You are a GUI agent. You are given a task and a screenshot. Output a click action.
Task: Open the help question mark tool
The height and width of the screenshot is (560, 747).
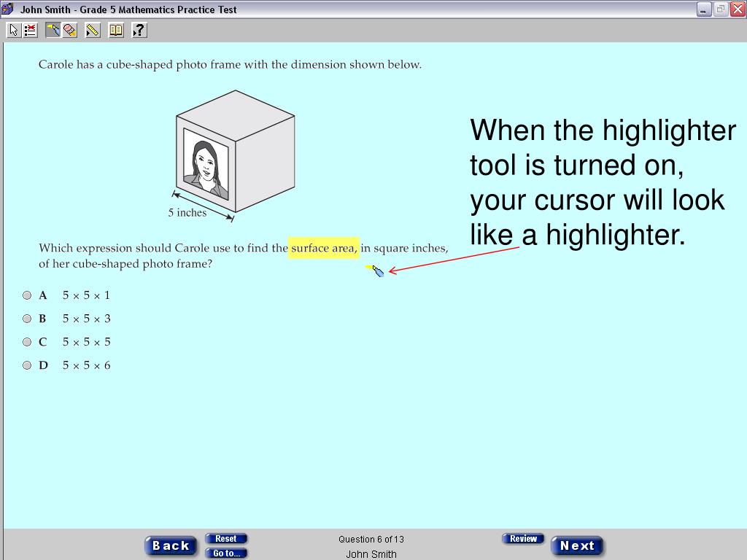pos(139,31)
